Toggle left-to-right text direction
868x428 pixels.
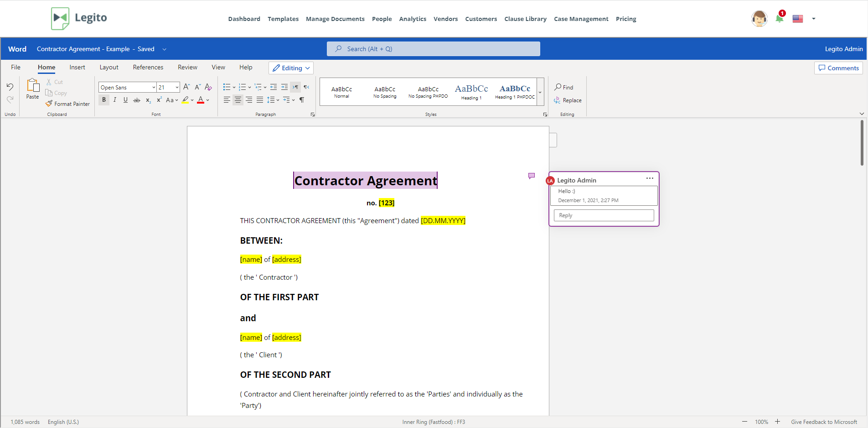pos(295,87)
